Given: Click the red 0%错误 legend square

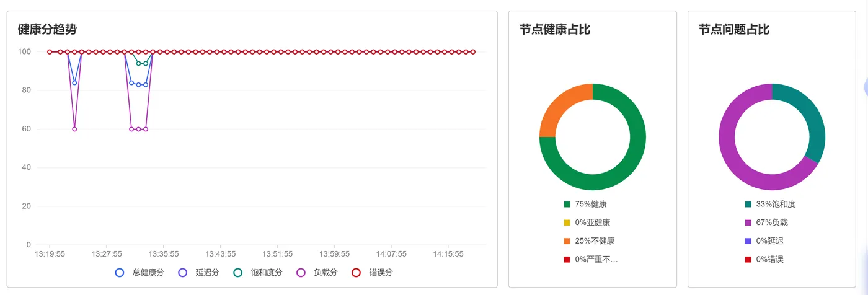Looking at the screenshot, I should pyautogui.click(x=748, y=259).
